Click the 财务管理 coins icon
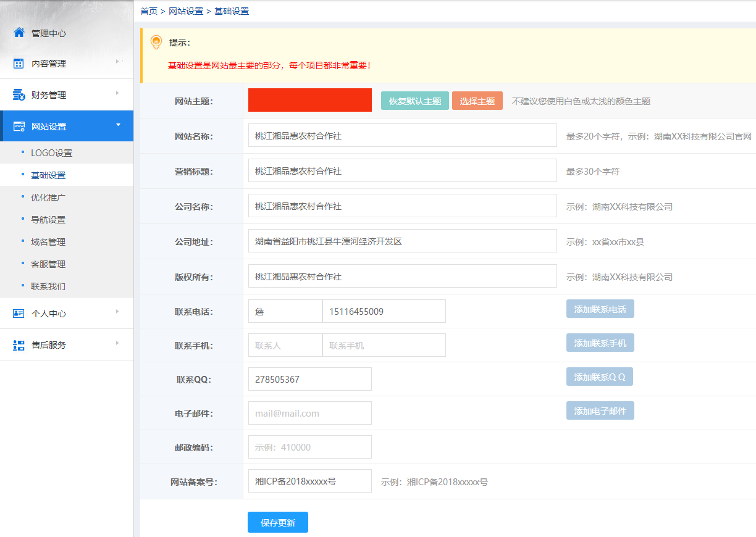The width and height of the screenshot is (756, 537). [19, 95]
